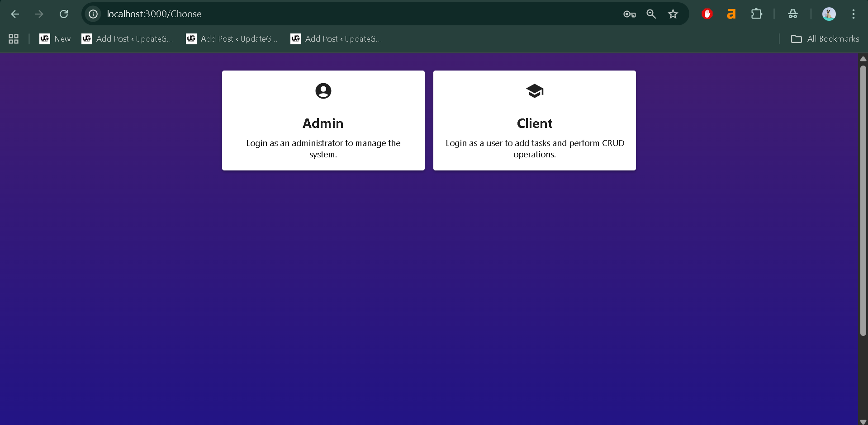Reload the current page

pos(64,14)
